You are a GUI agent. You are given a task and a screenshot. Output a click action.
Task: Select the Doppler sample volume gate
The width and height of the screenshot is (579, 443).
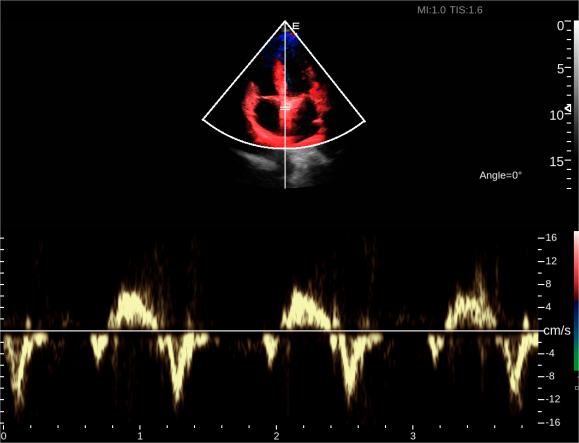pos(285,108)
